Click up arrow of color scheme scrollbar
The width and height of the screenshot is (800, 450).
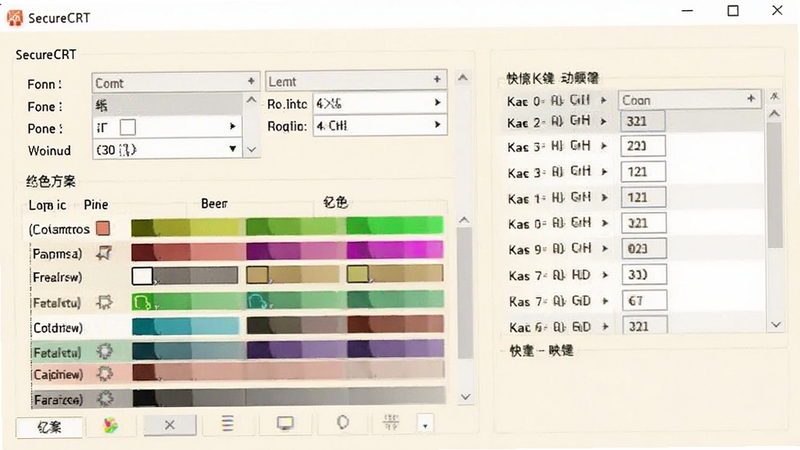tap(464, 220)
